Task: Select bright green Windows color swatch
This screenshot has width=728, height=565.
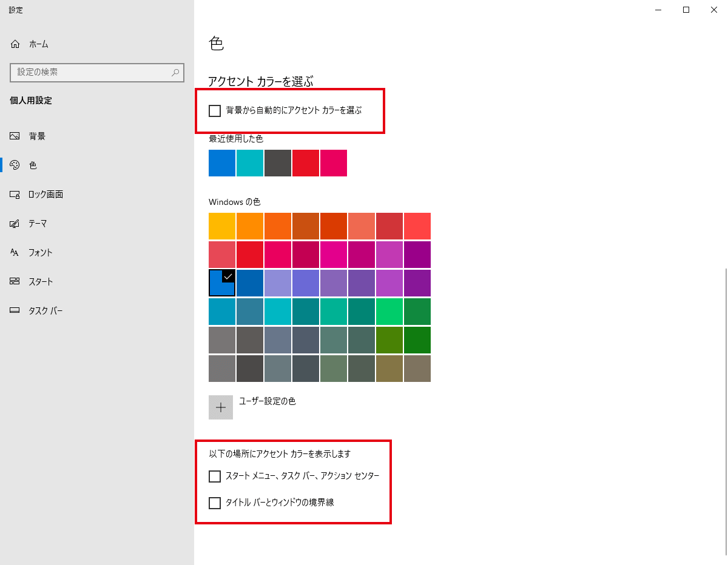Action: pos(389,312)
